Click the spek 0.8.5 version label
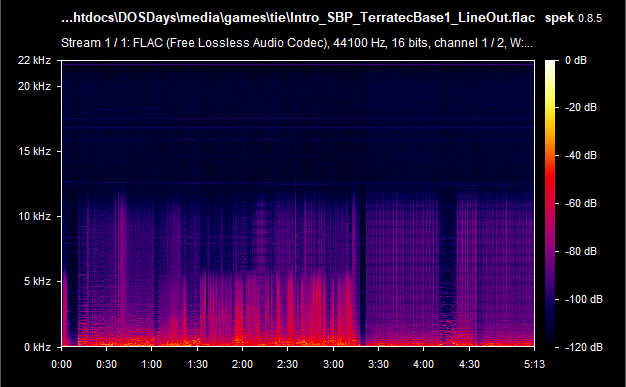Screen dimensions: 626x387 point(573,18)
